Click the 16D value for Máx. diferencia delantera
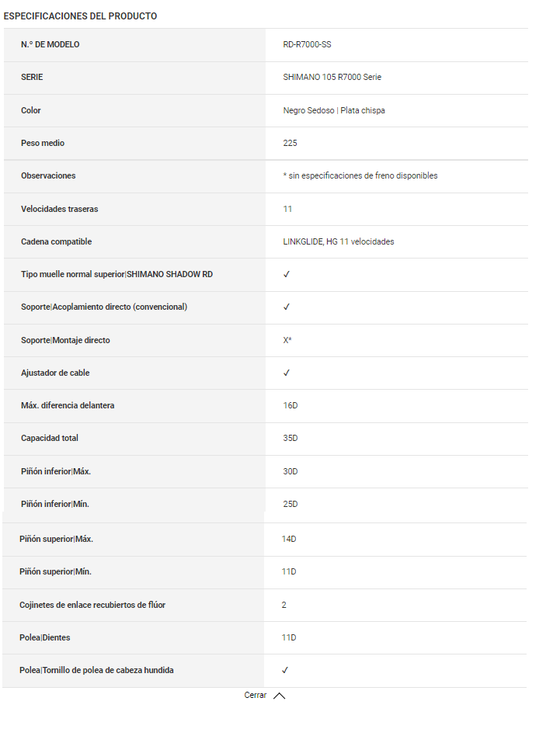 coord(290,406)
